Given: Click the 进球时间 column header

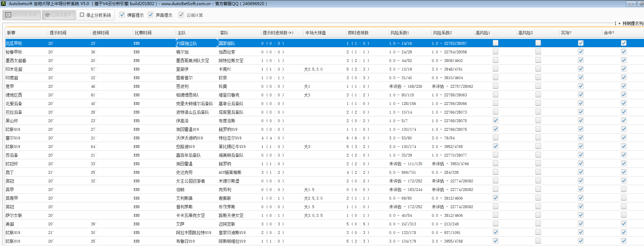Looking at the screenshot, I should pyautogui.click(x=100, y=33).
